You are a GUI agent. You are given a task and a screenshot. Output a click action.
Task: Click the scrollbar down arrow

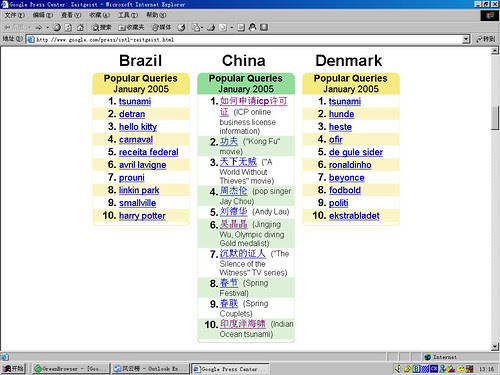(x=495, y=347)
